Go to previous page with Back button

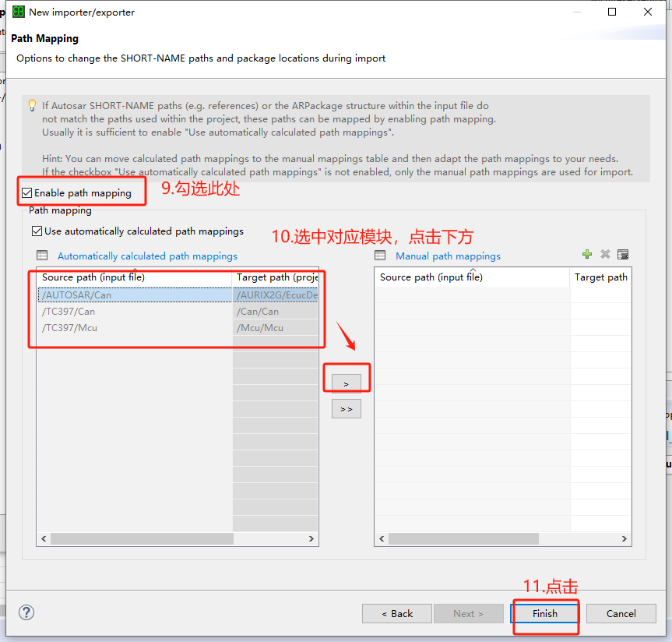click(397, 613)
